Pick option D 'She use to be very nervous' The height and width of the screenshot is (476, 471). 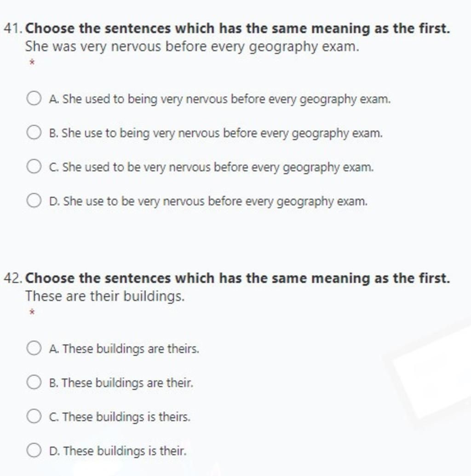tap(34, 200)
